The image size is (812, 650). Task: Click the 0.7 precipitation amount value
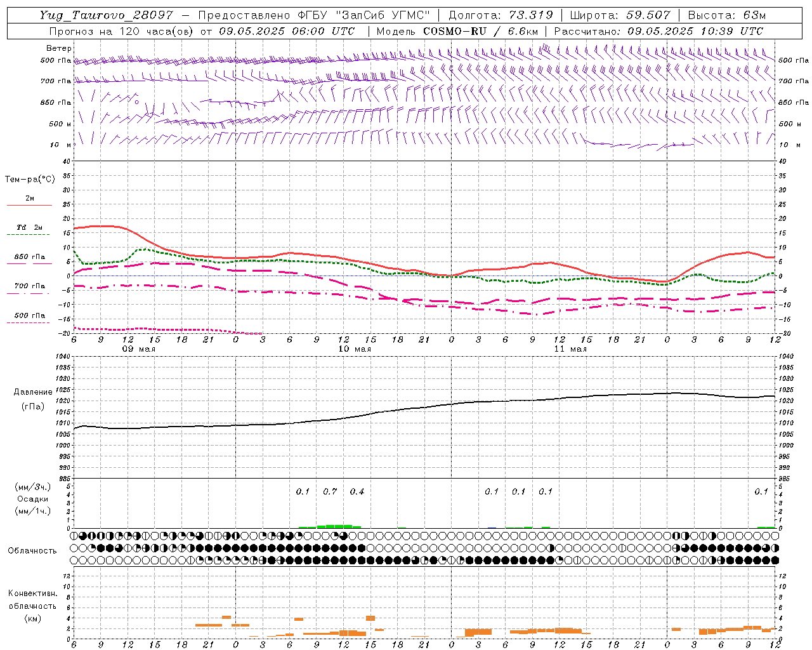pos(330,492)
